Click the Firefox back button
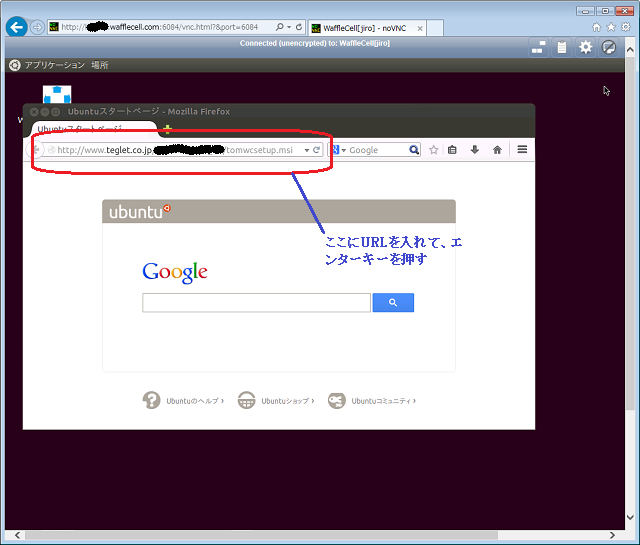The width and height of the screenshot is (640, 545). tap(36, 150)
